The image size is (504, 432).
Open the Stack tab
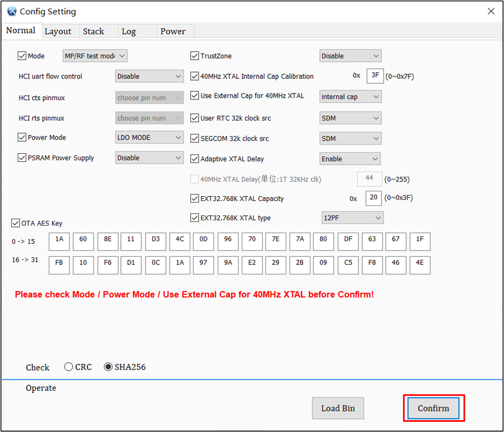93,31
